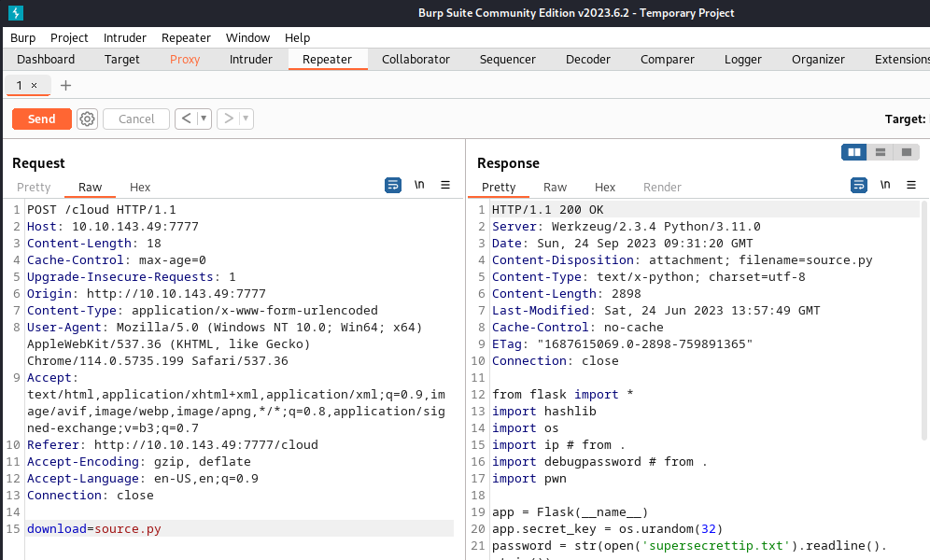930x560 pixels.
Task: Click the Response pane vertical scrollbar
Action: pyautogui.click(x=923, y=320)
